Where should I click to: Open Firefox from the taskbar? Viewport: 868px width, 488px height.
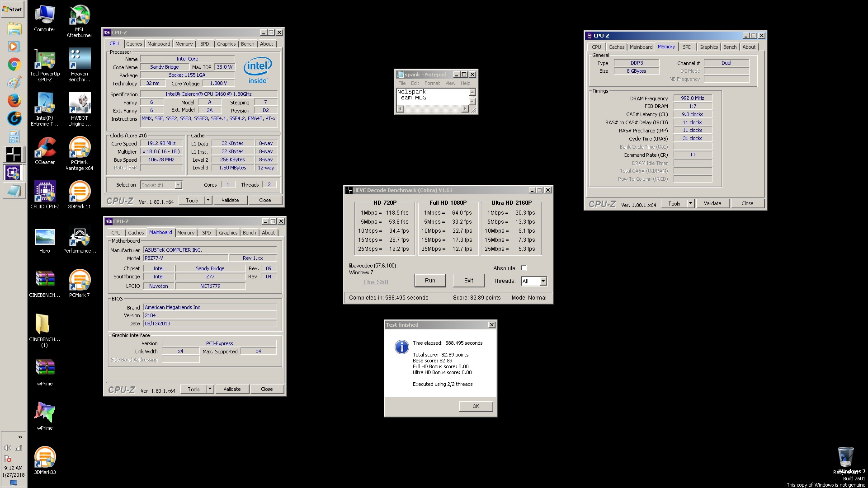(14, 100)
